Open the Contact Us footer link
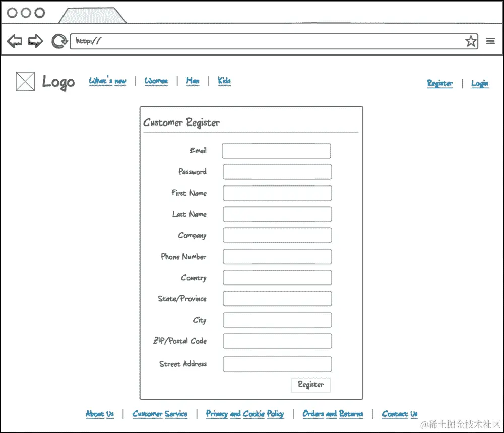 (x=400, y=414)
